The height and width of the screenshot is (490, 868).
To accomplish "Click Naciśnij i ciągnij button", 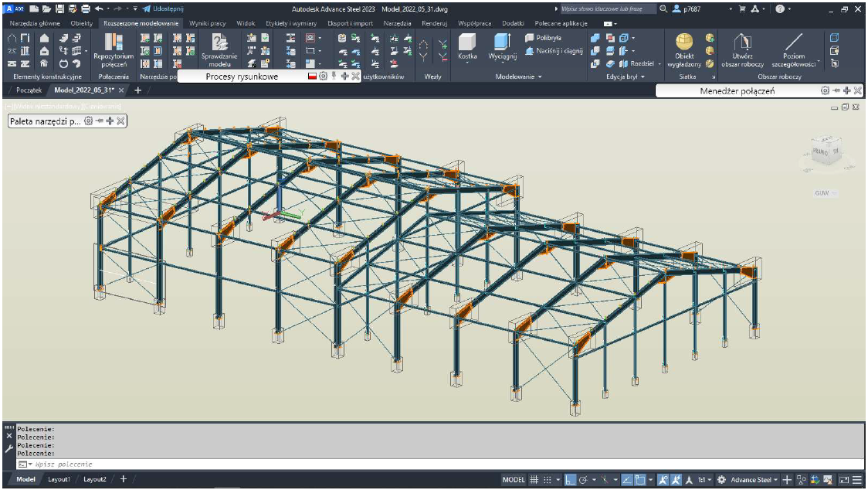I will (x=554, y=50).
